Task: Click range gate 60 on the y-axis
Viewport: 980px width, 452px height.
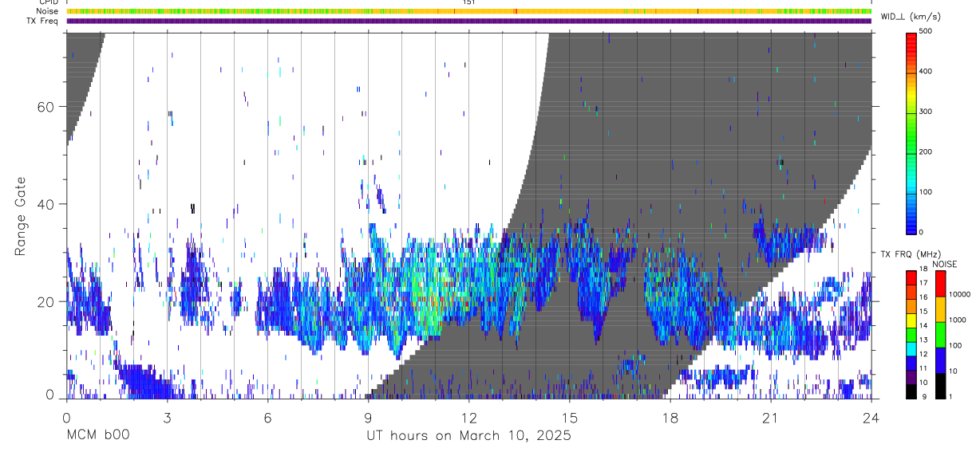Action: point(47,107)
